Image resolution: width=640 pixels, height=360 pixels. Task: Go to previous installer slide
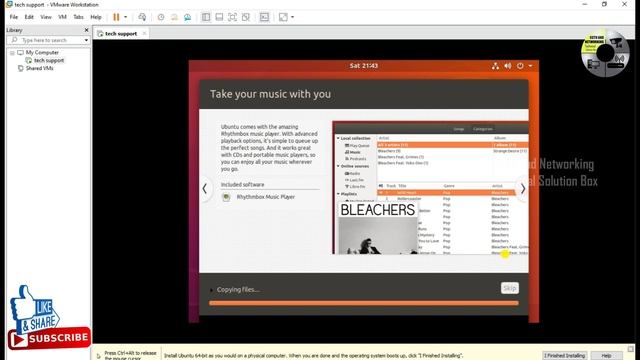click(x=205, y=189)
